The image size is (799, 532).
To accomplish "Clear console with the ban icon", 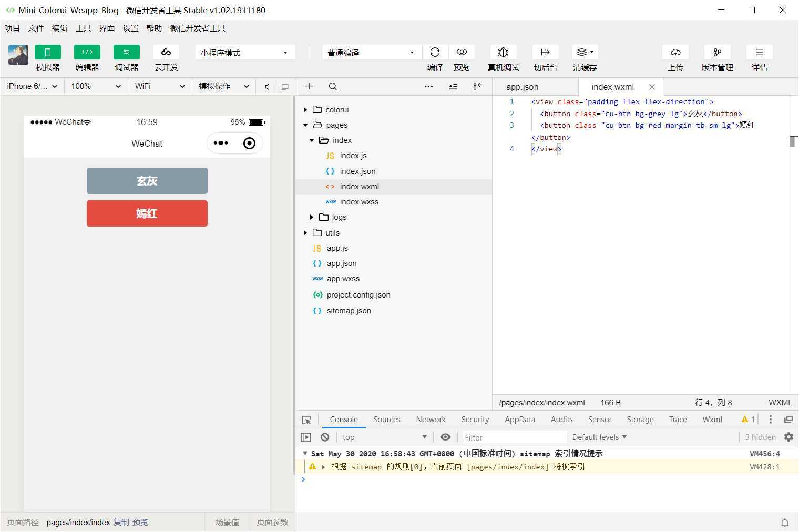I will tap(325, 437).
